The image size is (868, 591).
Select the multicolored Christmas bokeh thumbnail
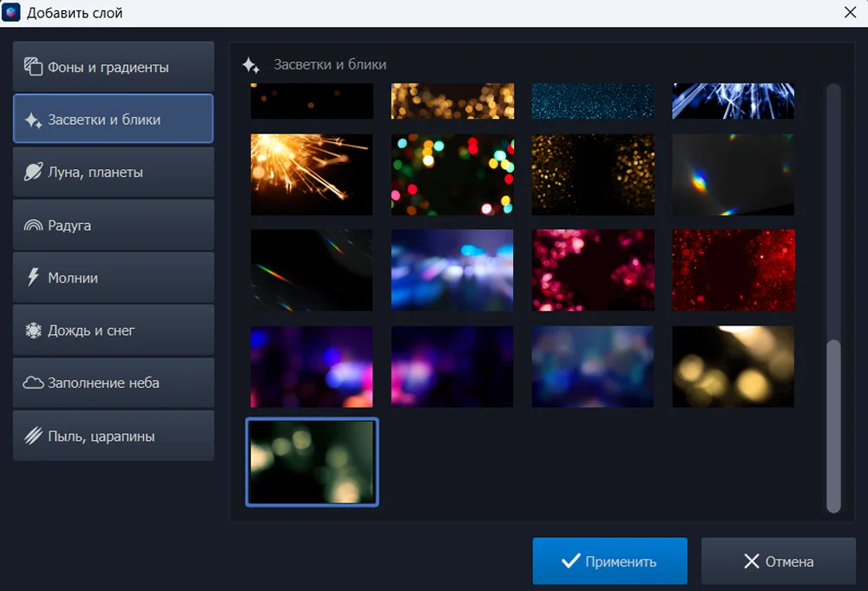click(452, 174)
